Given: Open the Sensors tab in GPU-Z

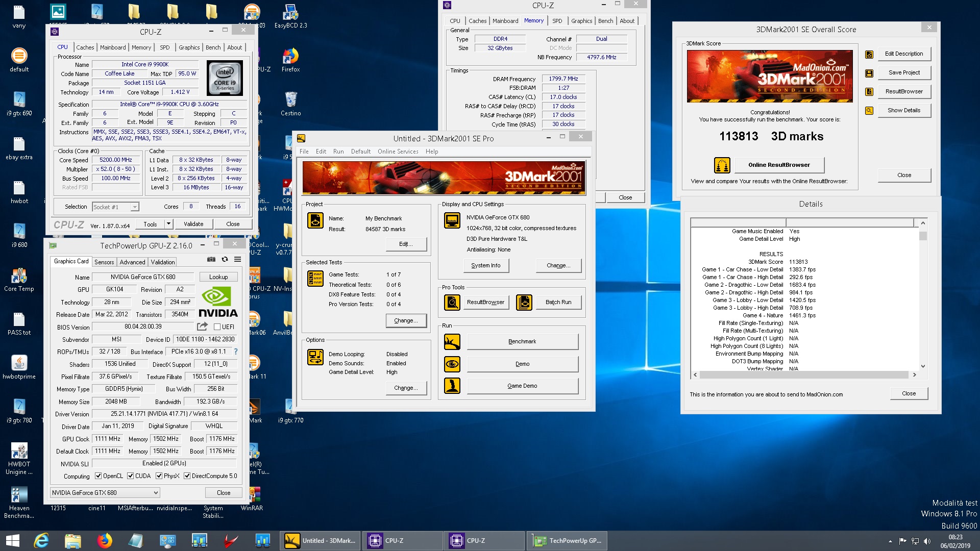Looking at the screenshot, I should point(104,262).
